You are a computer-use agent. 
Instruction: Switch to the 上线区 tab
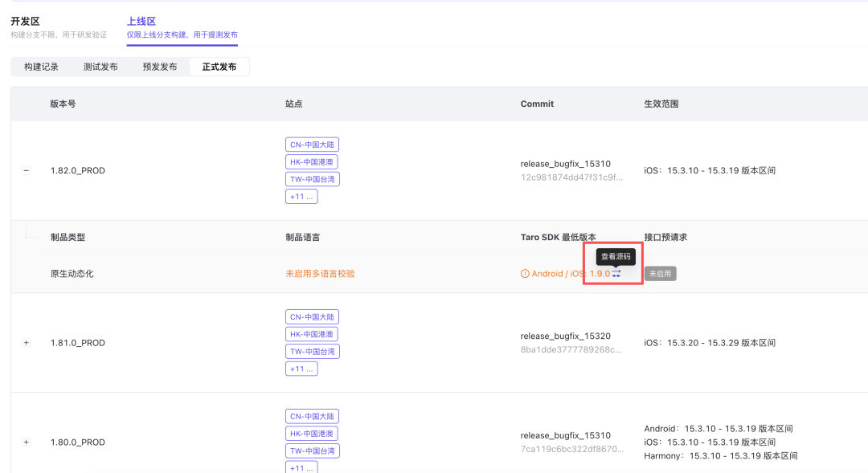[x=182, y=27]
